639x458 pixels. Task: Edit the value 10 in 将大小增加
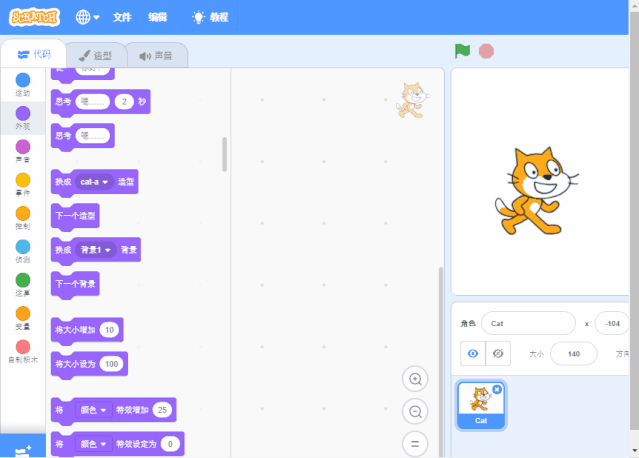pos(109,330)
